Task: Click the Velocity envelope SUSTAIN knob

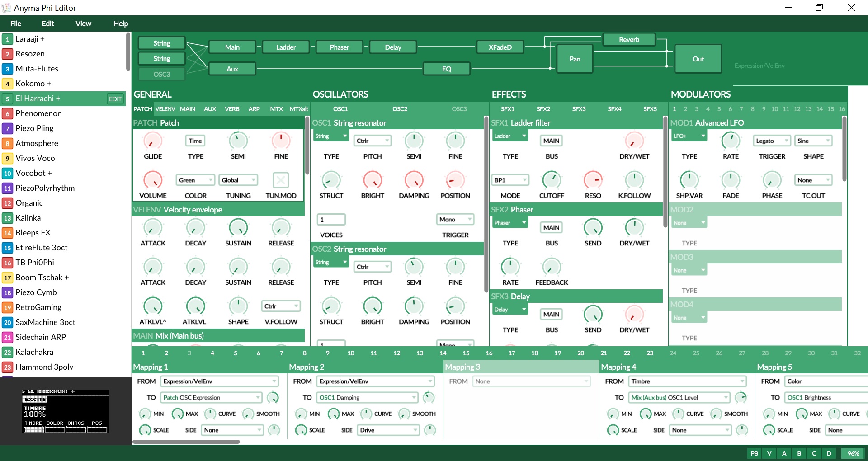Action: 238,228
